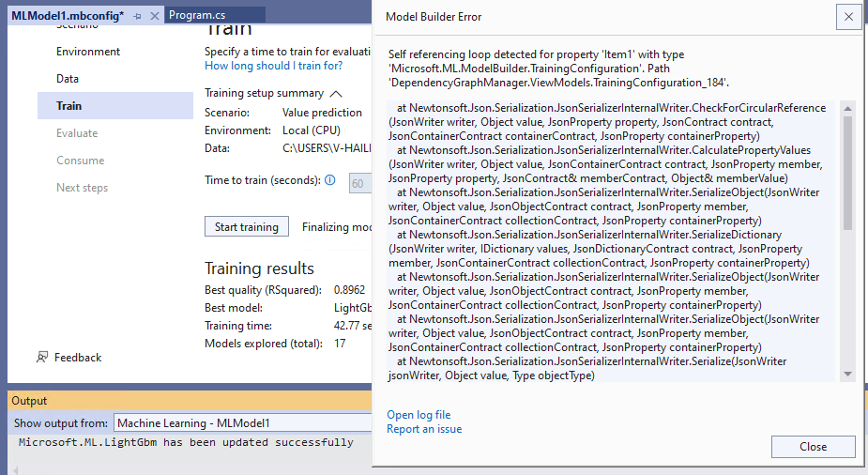Click the Best quality value 0.8962
The height and width of the screenshot is (475, 868).
(x=349, y=289)
